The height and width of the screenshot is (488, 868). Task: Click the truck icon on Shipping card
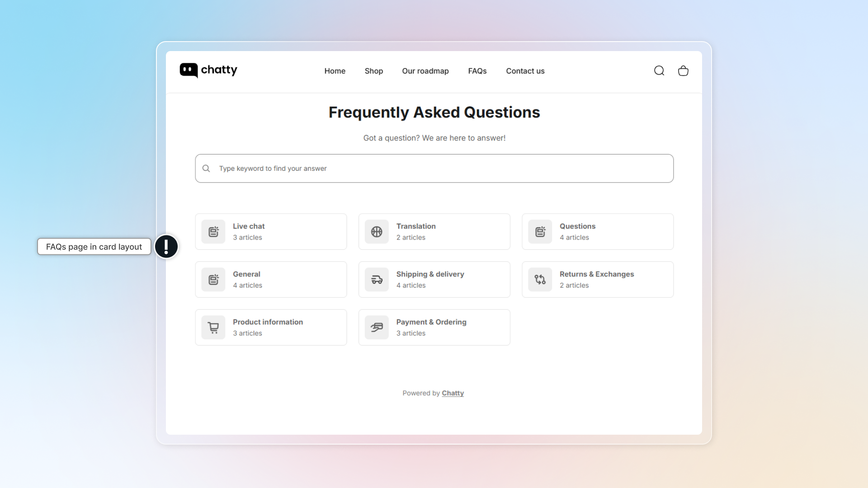click(377, 280)
